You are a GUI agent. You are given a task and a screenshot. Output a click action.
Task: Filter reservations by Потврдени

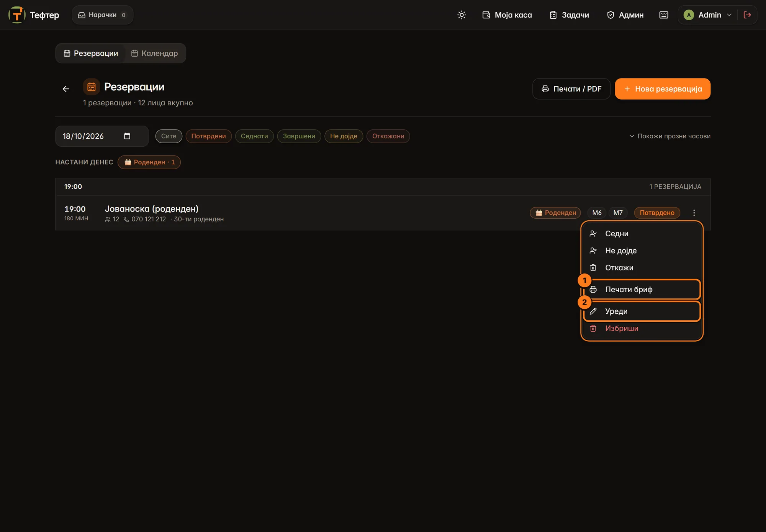208,136
